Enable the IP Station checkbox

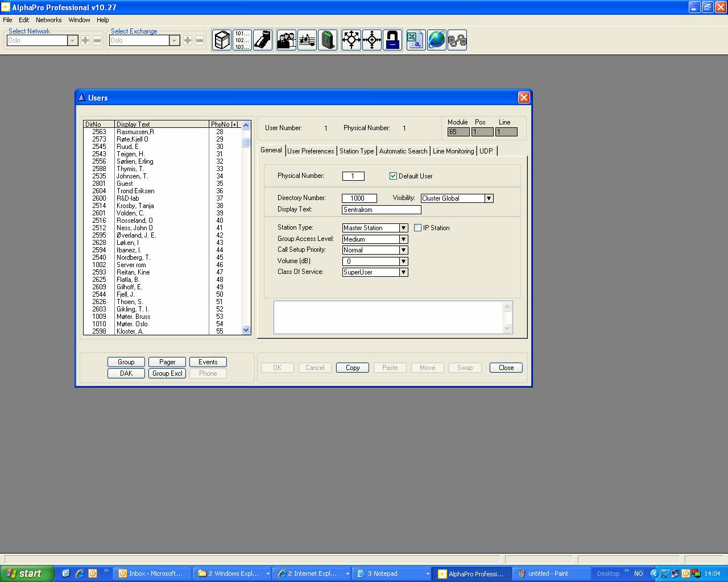pyautogui.click(x=418, y=228)
